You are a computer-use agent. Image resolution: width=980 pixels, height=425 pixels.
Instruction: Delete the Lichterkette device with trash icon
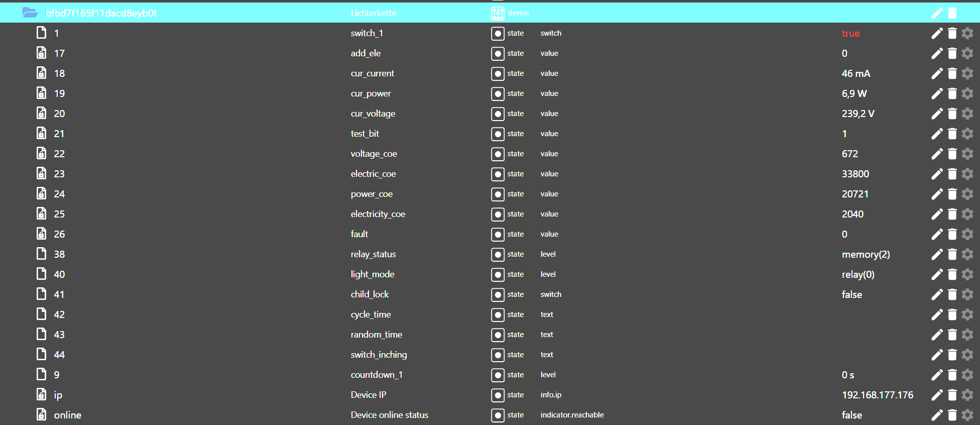(x=952, y=13)
